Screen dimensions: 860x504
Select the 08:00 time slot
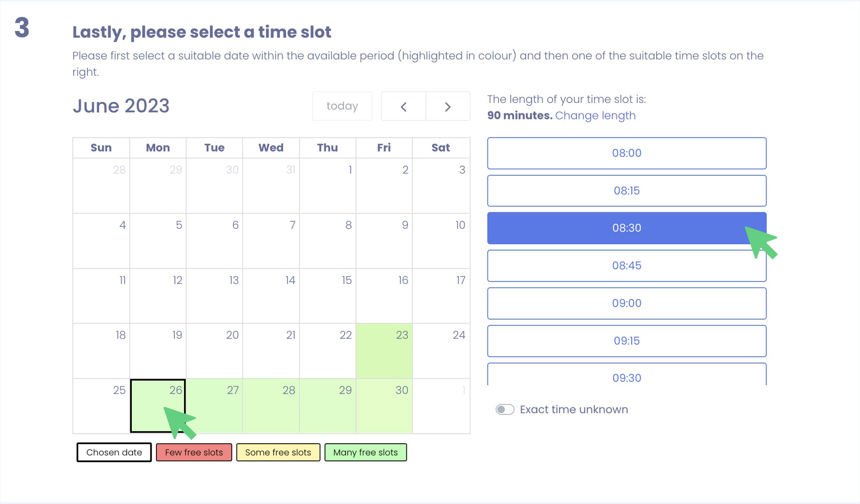(x=626, y=153)
